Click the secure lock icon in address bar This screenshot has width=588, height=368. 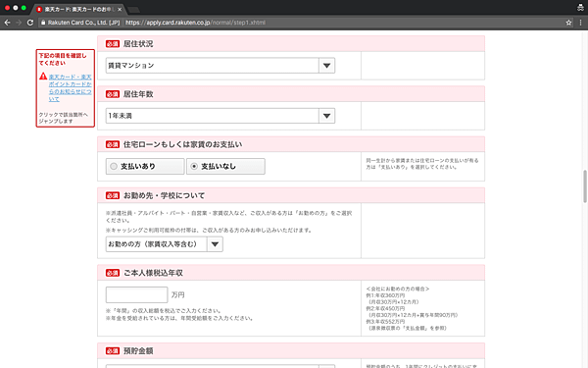pyautogui.click(x=43, y=23)
